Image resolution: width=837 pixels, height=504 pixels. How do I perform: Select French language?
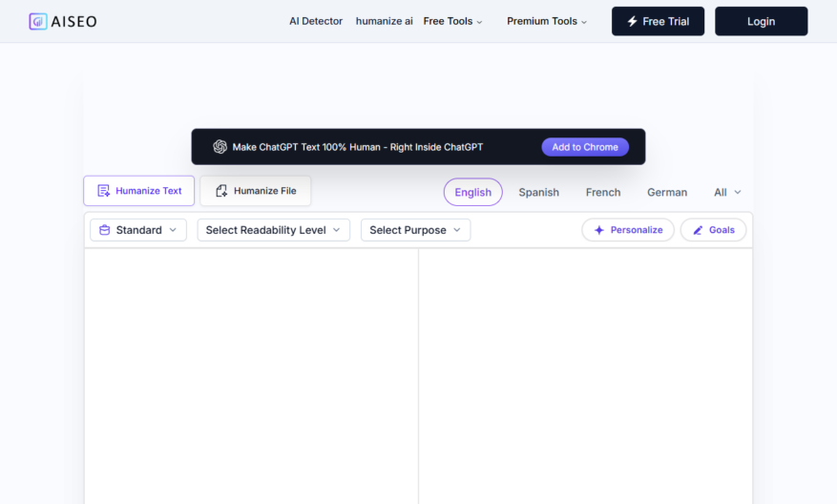602,192
